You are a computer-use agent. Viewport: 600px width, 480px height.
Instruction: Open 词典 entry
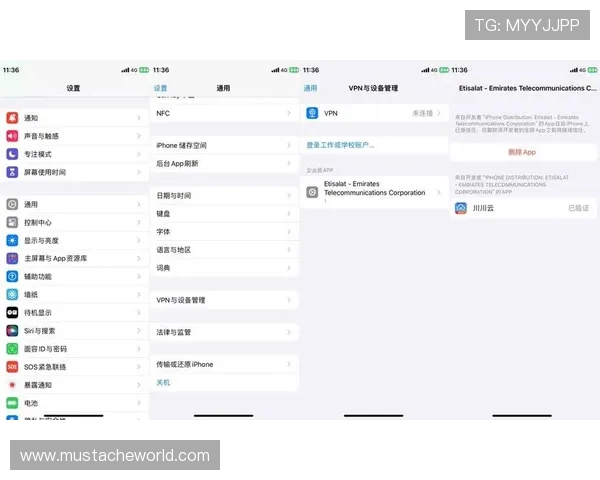click(224, 268)
